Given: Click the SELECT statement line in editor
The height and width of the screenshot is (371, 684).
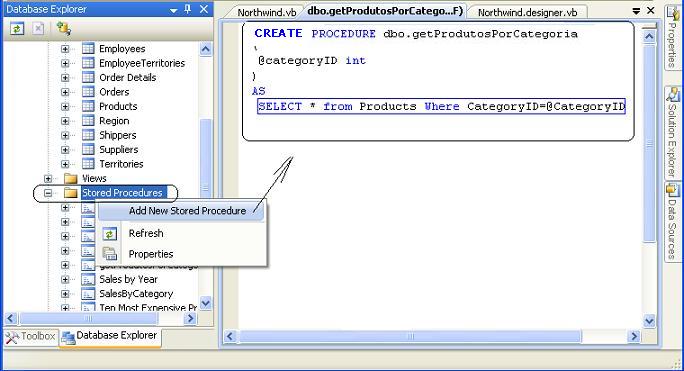Looking at the screenshot, I should [441, 106].
